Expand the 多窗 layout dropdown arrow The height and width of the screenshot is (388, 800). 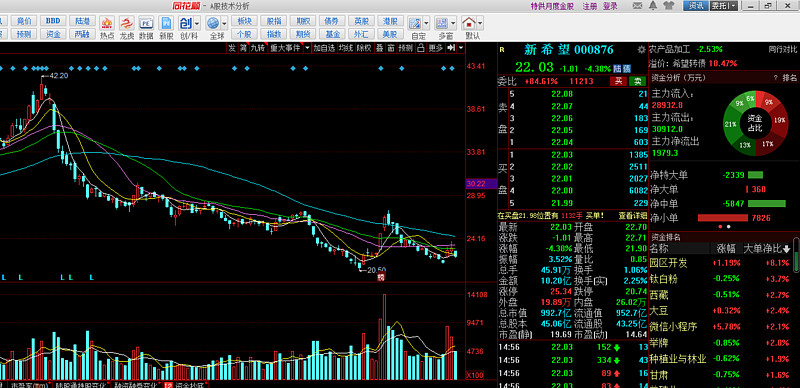click(x=453, y=23)
